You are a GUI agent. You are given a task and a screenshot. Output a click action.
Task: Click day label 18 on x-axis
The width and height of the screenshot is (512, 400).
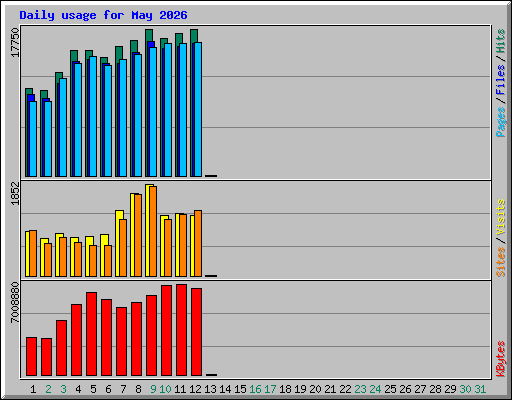[x=285, y=389]
